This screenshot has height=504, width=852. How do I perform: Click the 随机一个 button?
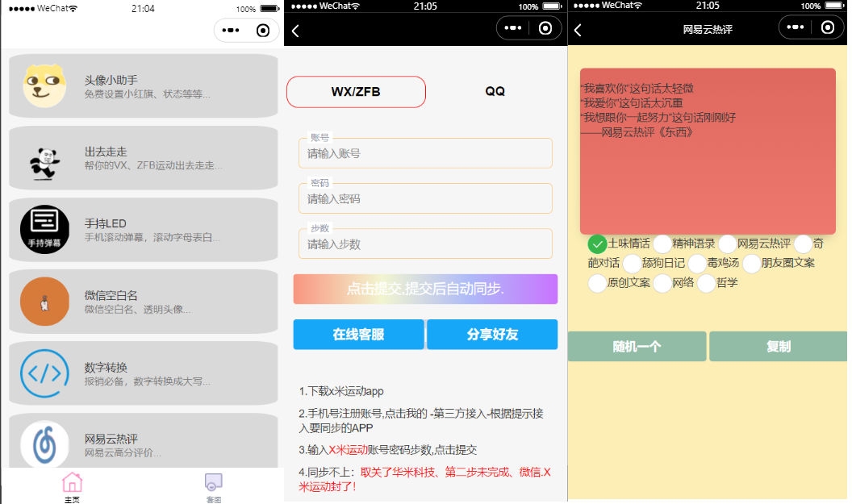(637, 347)
